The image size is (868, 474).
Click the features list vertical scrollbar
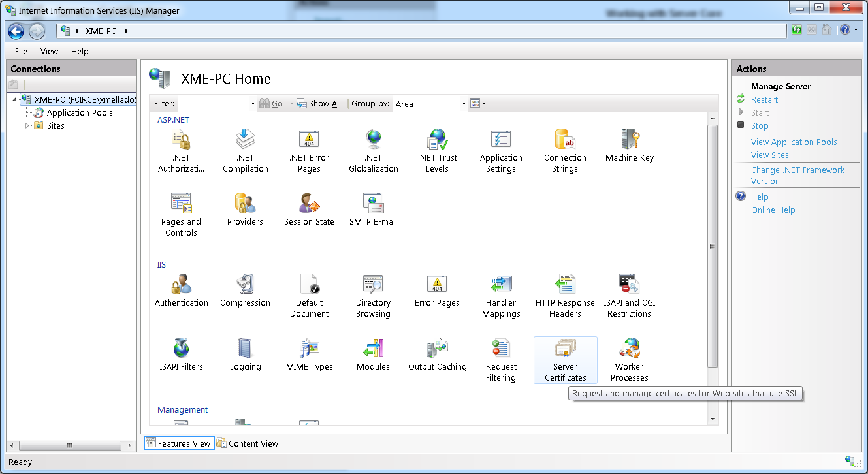tap(713, 246)
